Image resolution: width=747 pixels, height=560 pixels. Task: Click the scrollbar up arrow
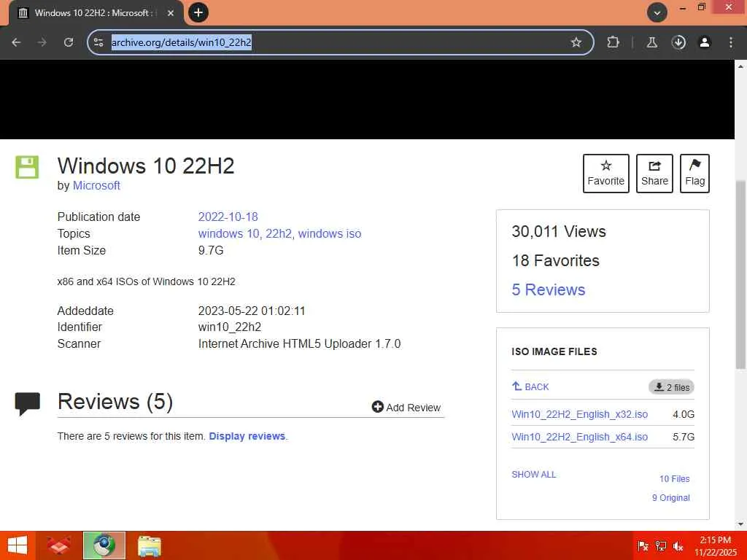(741, 66)
